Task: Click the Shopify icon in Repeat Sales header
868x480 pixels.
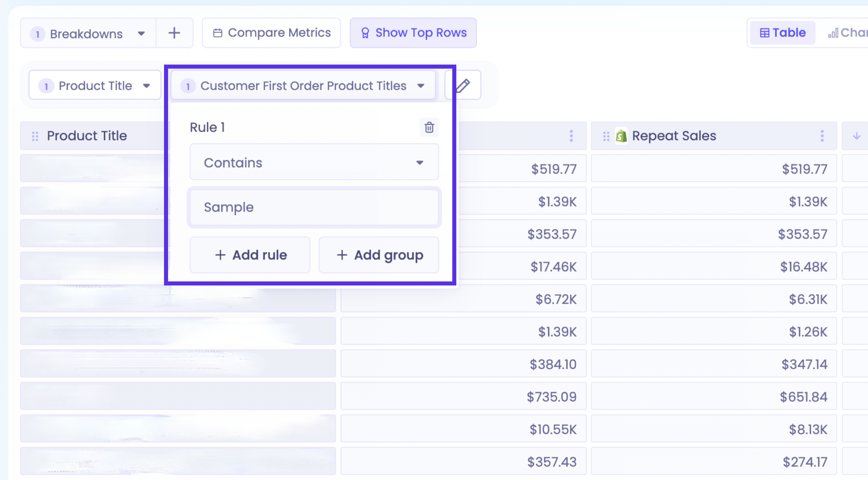Action: pyautogui.click(x=621, y=136)
